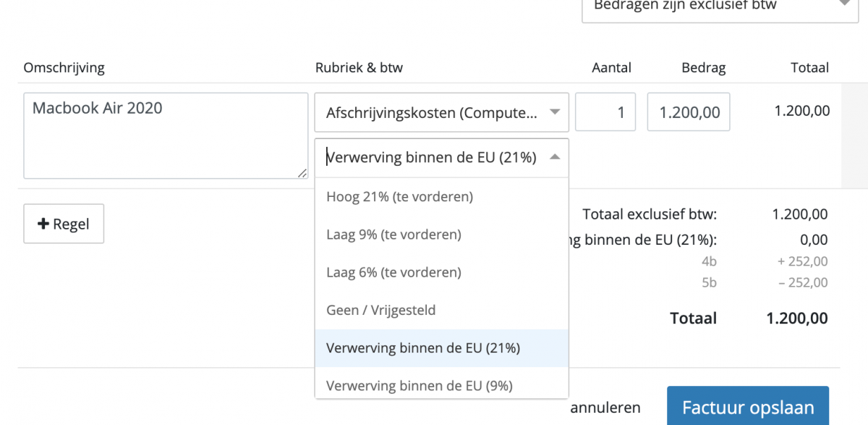Grab the resize handle of description box

pos(303,173)
